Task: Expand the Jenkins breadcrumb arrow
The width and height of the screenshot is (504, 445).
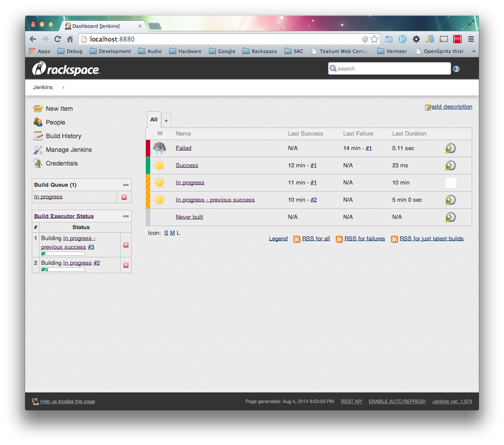Action: (63, 87)
